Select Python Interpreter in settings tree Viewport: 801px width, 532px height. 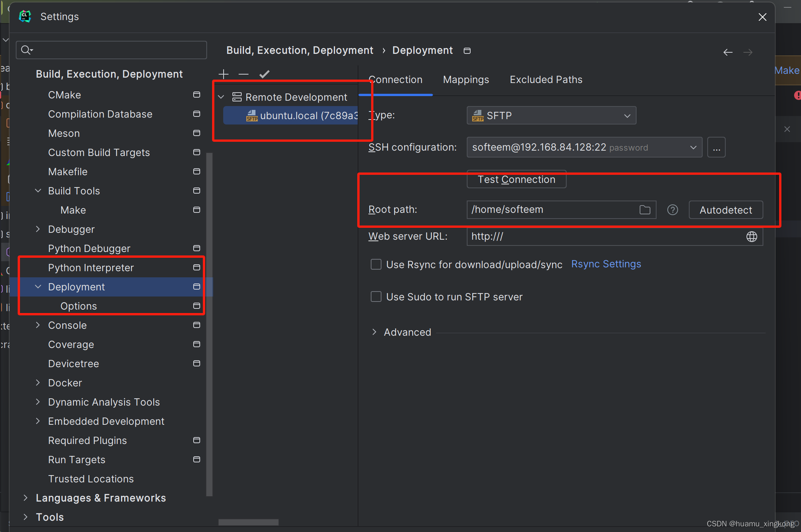[x=91, y=268]
